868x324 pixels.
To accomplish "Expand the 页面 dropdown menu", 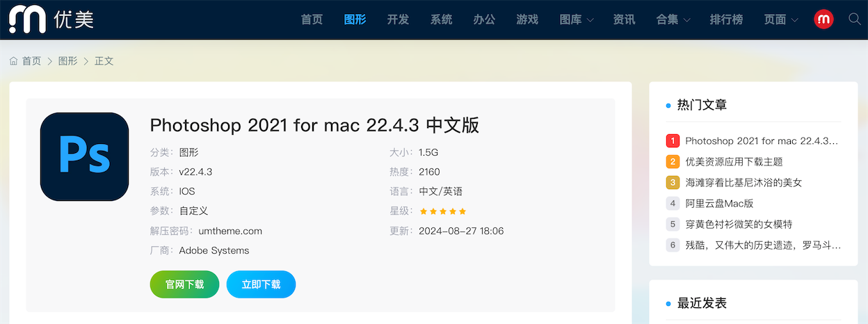I will (780, 19).
